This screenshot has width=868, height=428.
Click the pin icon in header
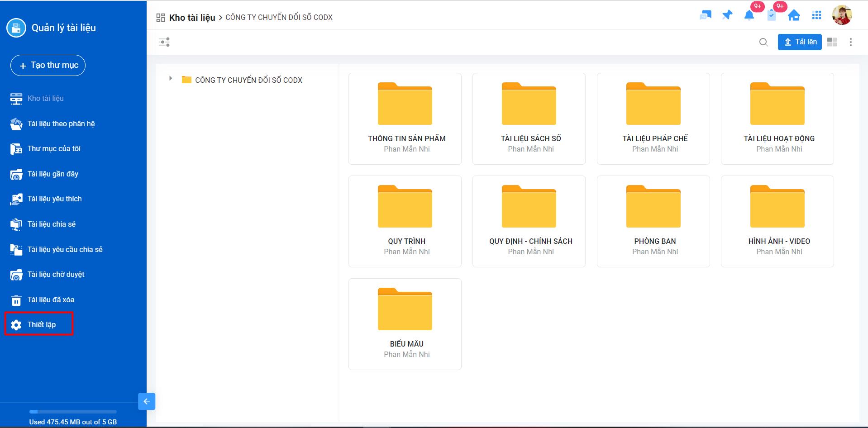(727, 15)
